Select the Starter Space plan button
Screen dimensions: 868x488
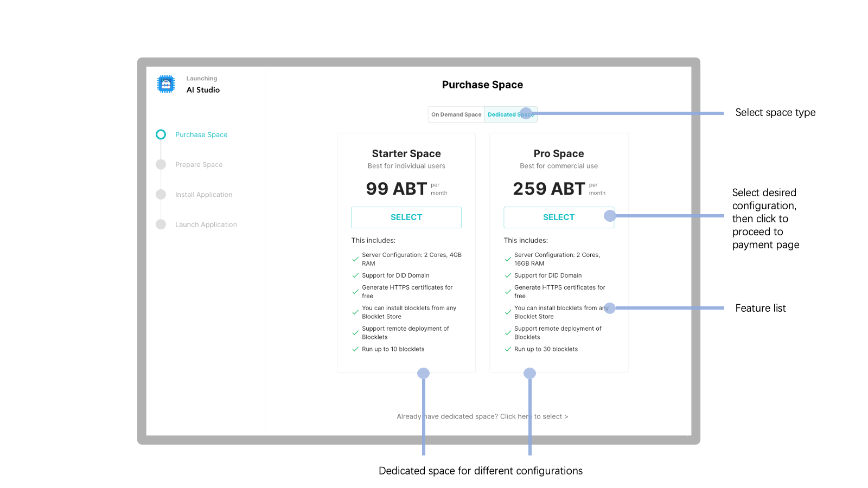coord(406,217)
